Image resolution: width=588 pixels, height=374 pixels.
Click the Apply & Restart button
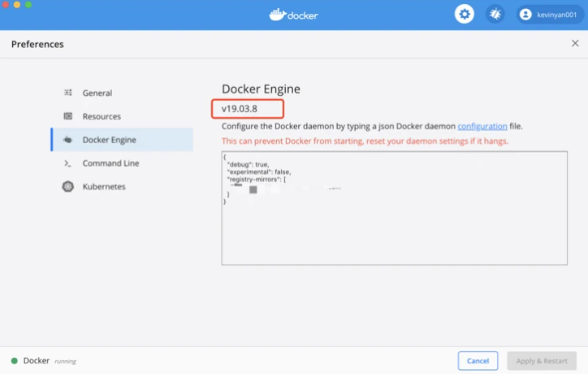pyautogui.click(x=542, y=361)
